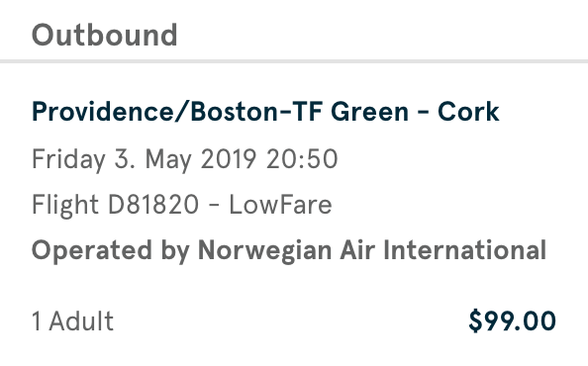588x366 pixels.
Task: Click the dash between TF Green and Cork
Action: pos(423,113)
